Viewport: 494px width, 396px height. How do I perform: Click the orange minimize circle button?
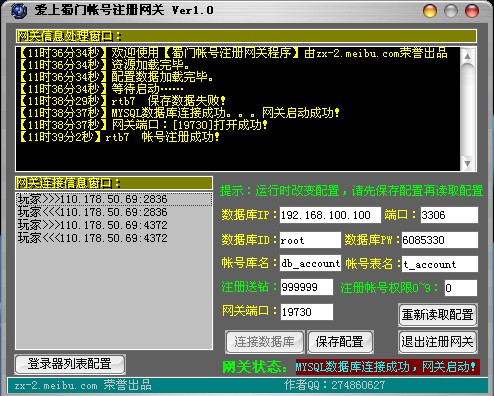(x=430, y=11)
